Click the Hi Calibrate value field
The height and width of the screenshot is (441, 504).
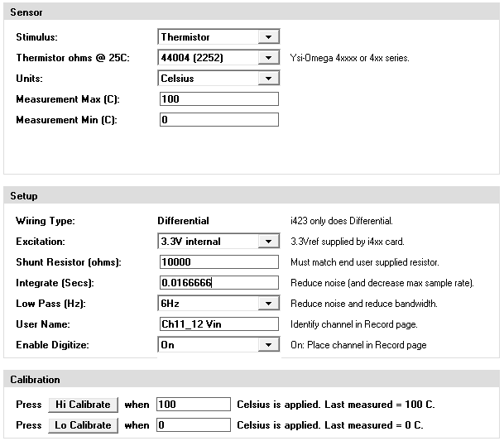(192, 405)
